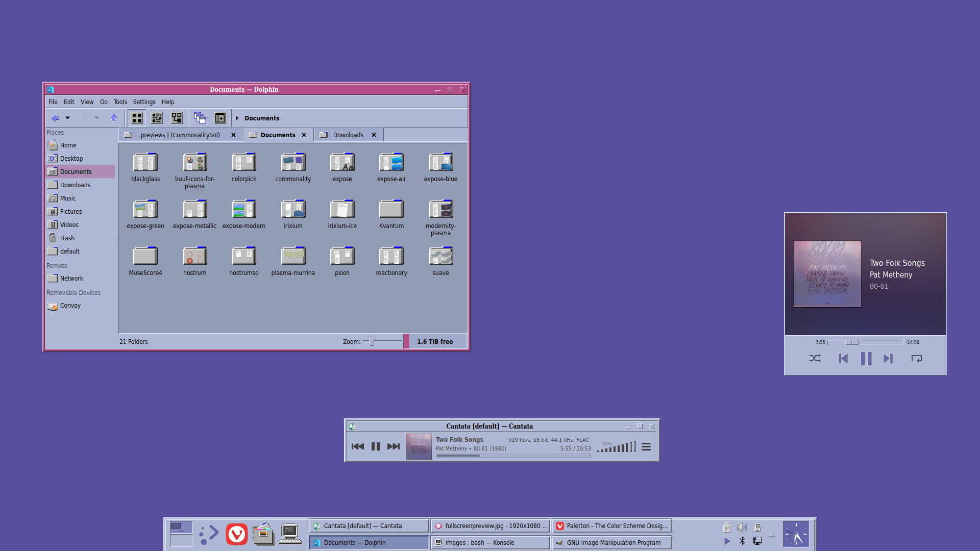Screen dimensions: 980x551
Task: Open Trash from the Places sidebar
Action: tap(67, 238)
